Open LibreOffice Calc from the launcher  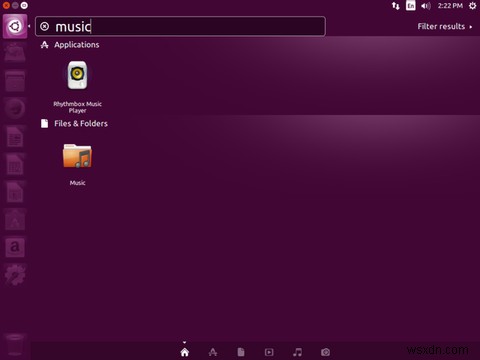(x=15, y=164)
